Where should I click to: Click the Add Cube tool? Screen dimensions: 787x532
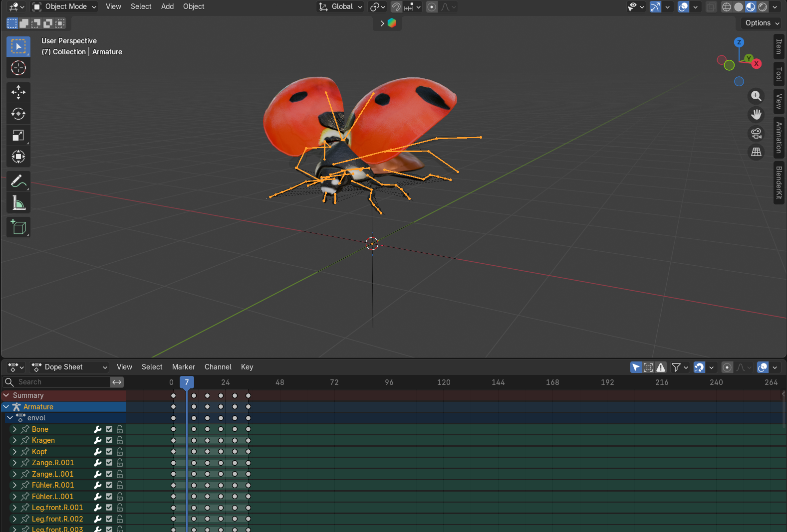[18, 227]
